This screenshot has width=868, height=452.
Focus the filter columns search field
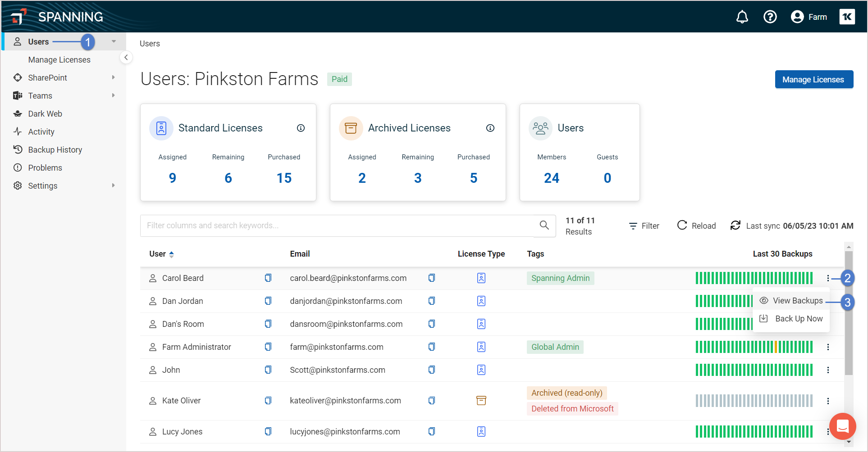(337, 226)
